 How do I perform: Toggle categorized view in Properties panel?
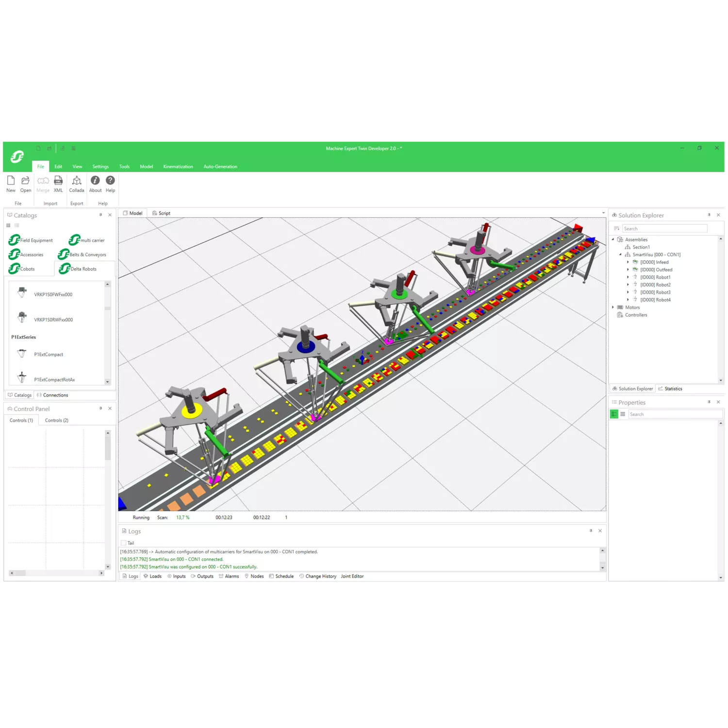click(614, 414)
